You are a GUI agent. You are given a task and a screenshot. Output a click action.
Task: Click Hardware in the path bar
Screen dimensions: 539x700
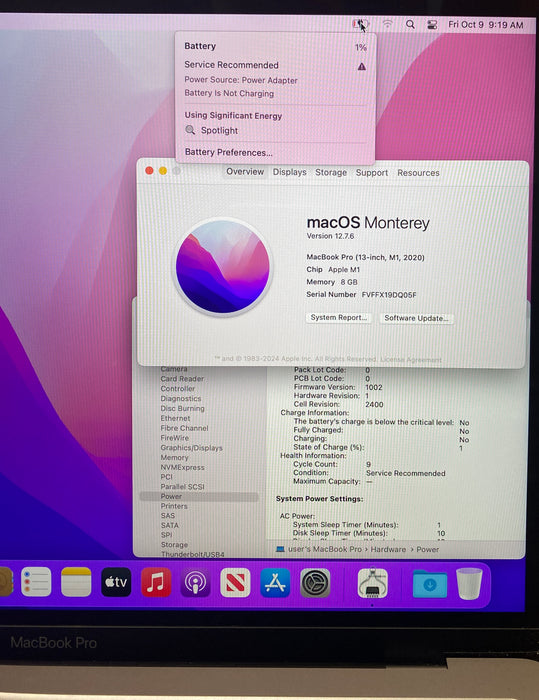[388, 550]
